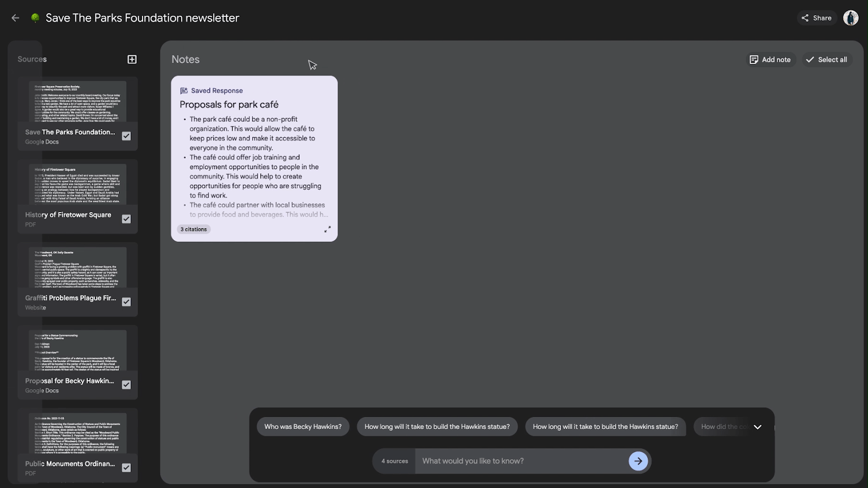Image resolution: width=868 pixels, height=488 pixels.
Task: Click the Proposal for Becky Hawkins thumbnail
Action: click(78, 350)
